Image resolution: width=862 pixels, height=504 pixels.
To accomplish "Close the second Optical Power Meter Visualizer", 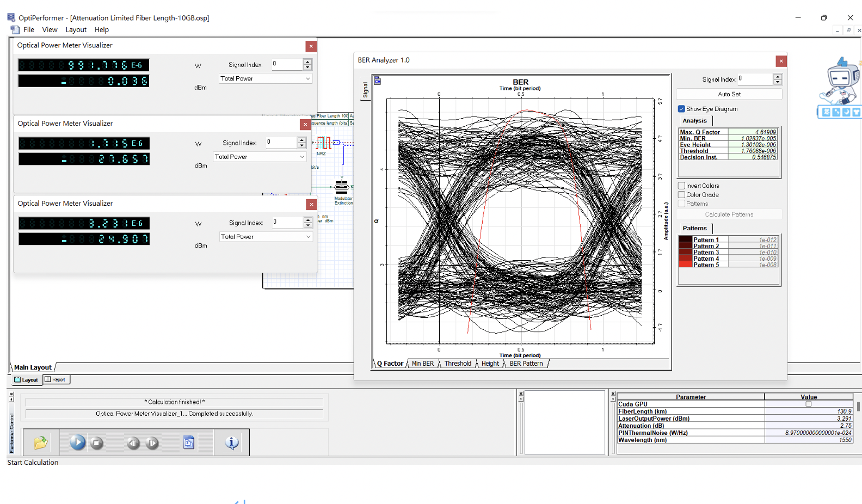I will 305,125.
